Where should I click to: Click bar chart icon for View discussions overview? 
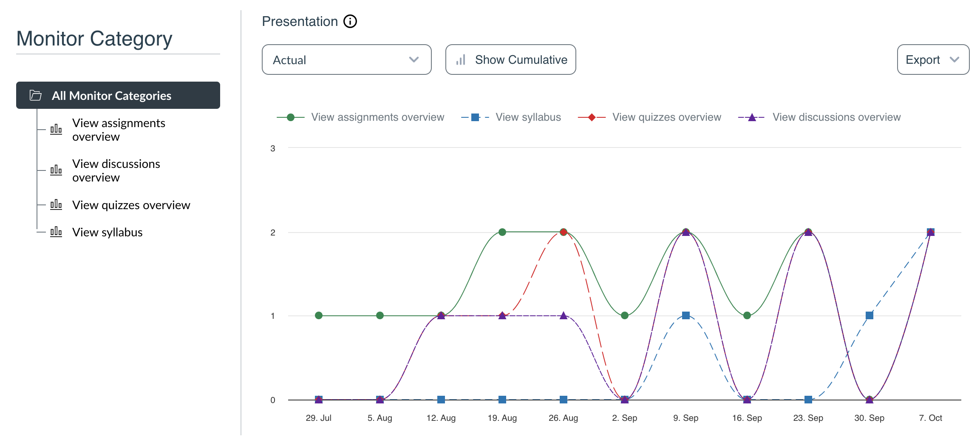click(x=56, y=170)
